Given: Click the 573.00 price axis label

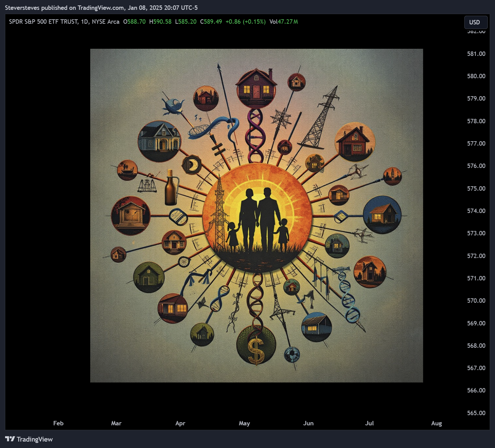Looking at the screenshot, I should [x=476, y=233].
